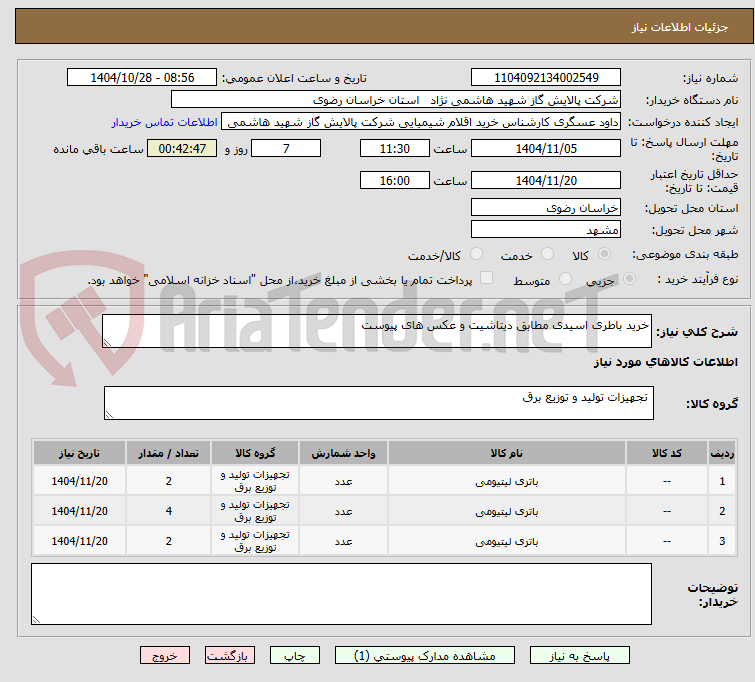Click the deadline date 1404/11/05 field
The width and height of the screenshot is (755, 682).
(x=546, y=148)
